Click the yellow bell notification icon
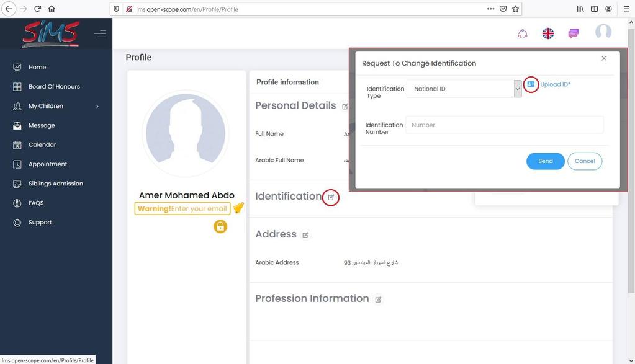Viewport: 635px width, 364px height. [238, 208]
